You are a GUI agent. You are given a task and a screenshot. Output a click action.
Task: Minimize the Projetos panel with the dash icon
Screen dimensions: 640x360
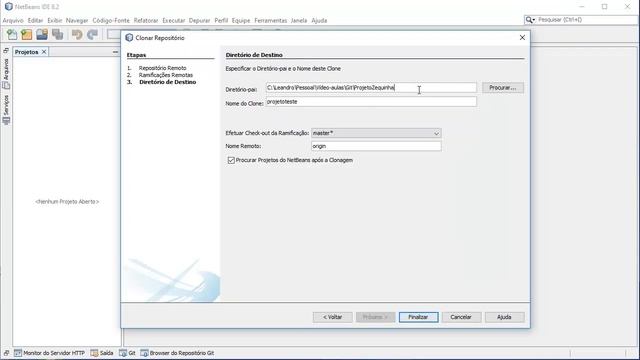coord(115,52)
